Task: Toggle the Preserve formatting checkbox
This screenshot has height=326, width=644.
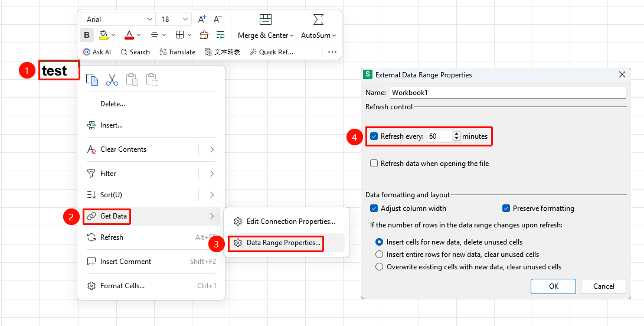Action: pyautogui.click(x=506, y=208)
